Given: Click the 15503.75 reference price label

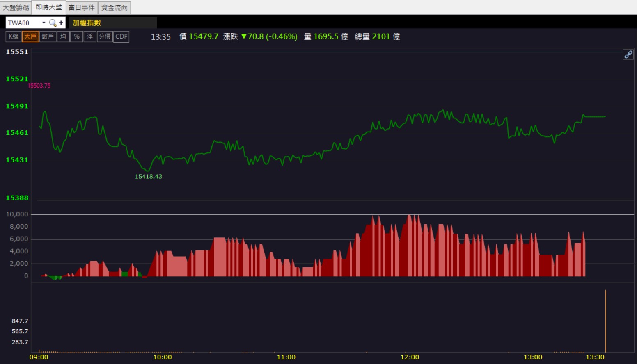Looking at the screenshot, I should click(39, 86).
